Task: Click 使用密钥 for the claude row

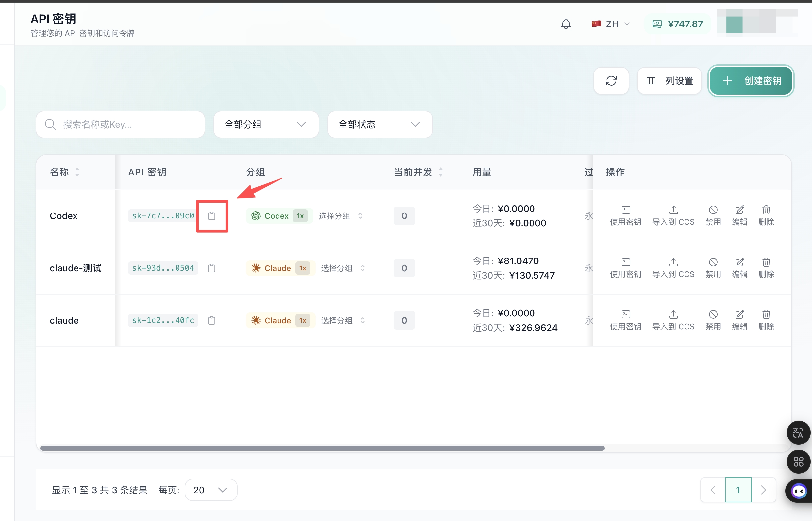Action: pyautogui.click(x=625, y=320)
